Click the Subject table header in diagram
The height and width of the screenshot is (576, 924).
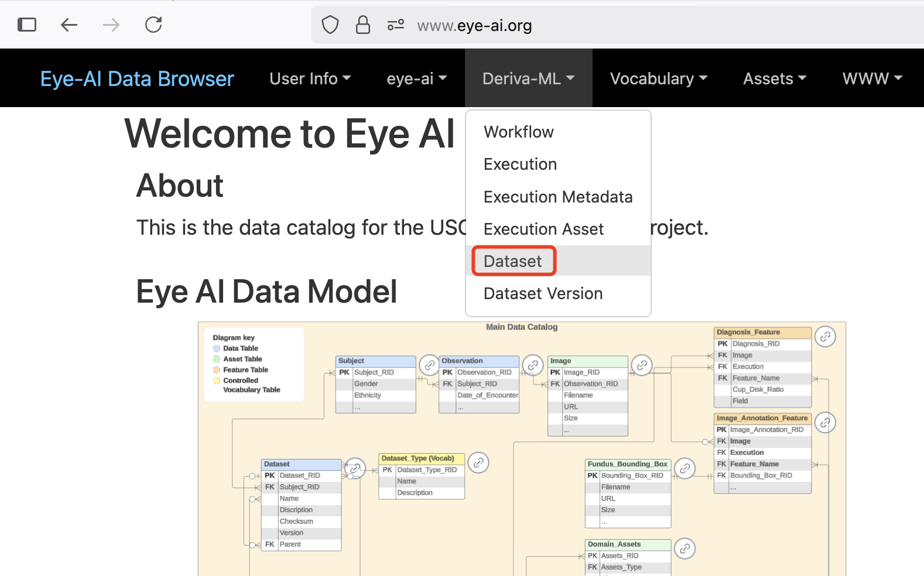coord(376,361)
